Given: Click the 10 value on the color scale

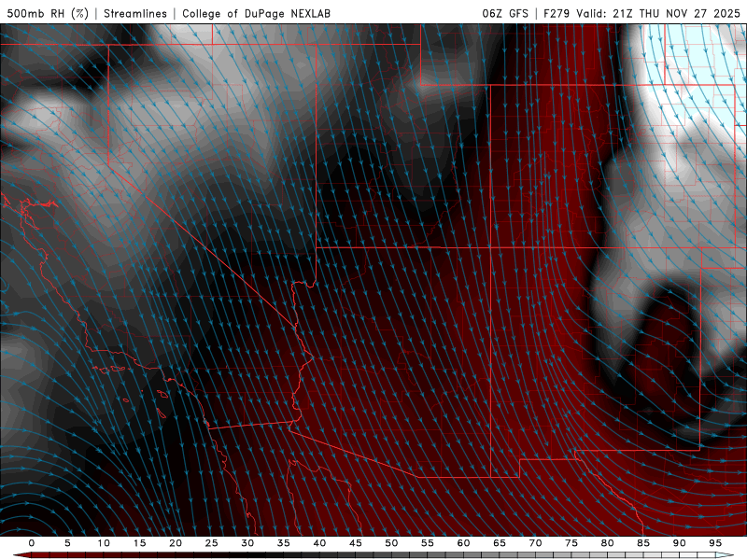Looking at the screenshot, I should pos(104,543).
